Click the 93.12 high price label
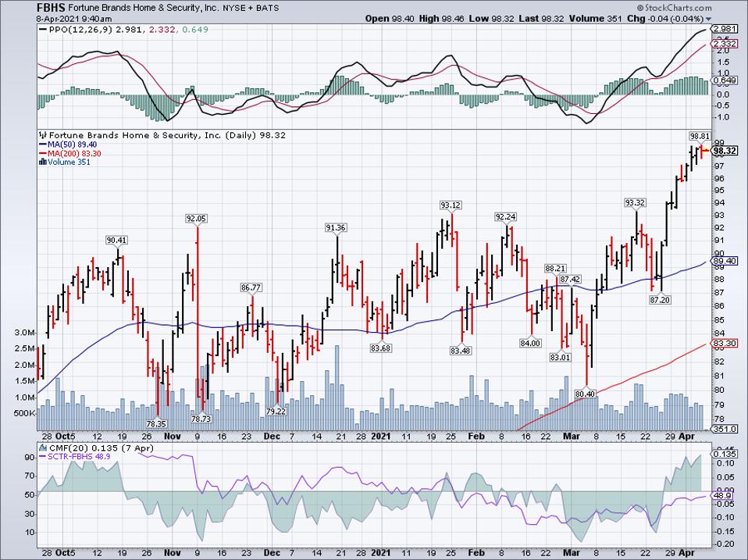 pyautogui.click(x=451, y=205)
